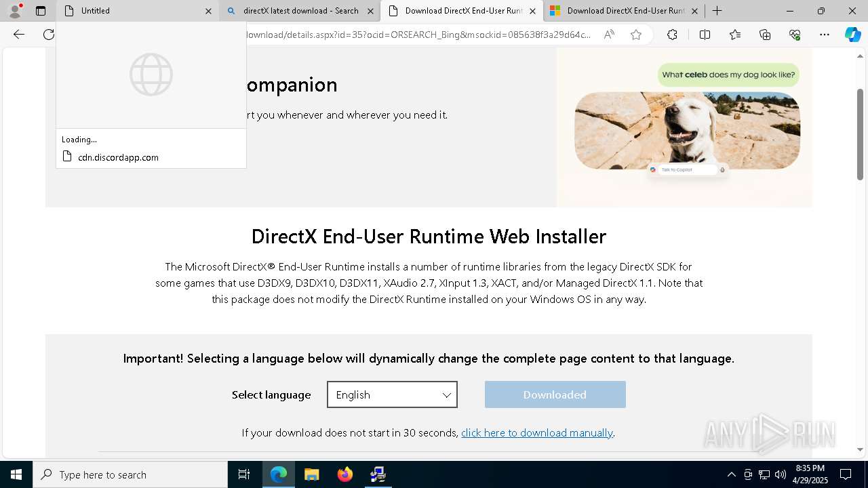
Task: Open the Edge profile icon
Action: 15,11
